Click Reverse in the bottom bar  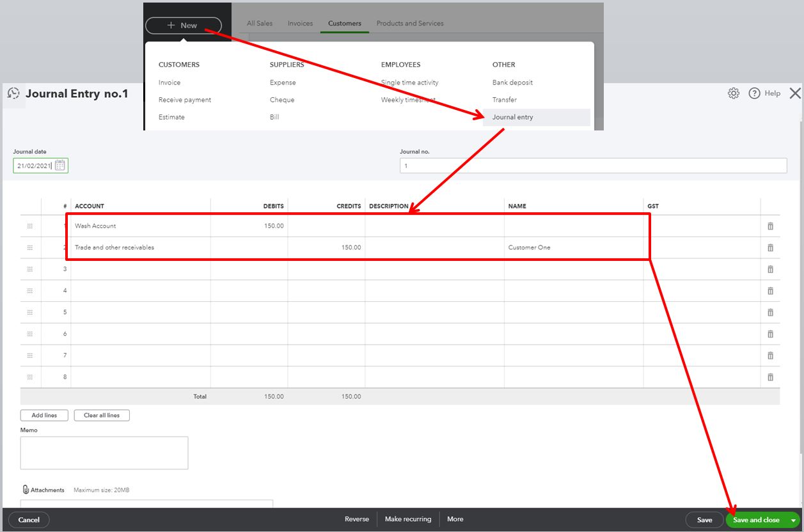[x=357, y=519]
